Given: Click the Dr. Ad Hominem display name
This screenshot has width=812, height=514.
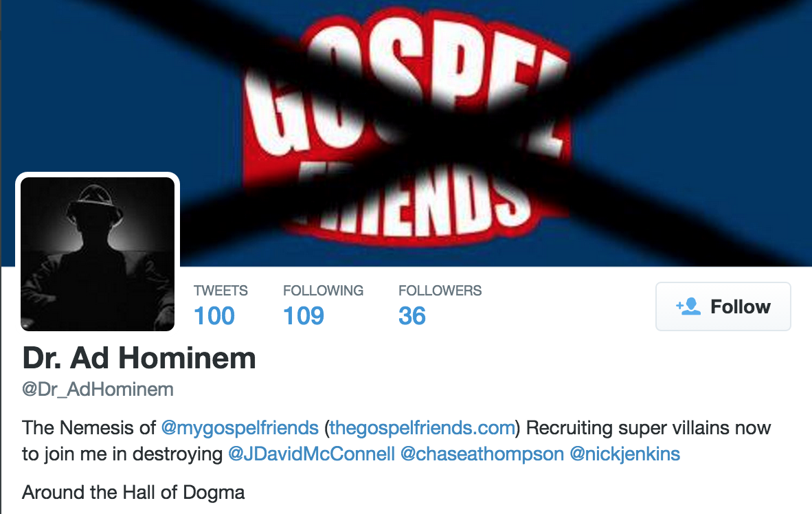Looking at the screenshot, I should pos(139,358).
